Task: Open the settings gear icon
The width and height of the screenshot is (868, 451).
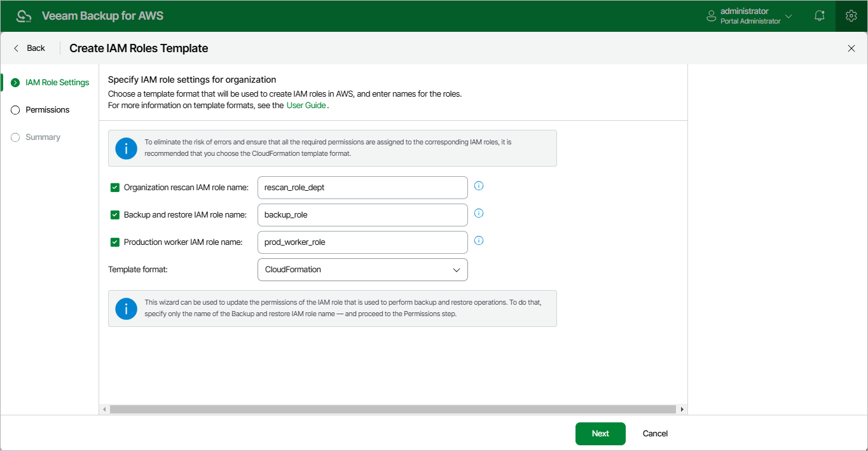Action: (851, 16)
